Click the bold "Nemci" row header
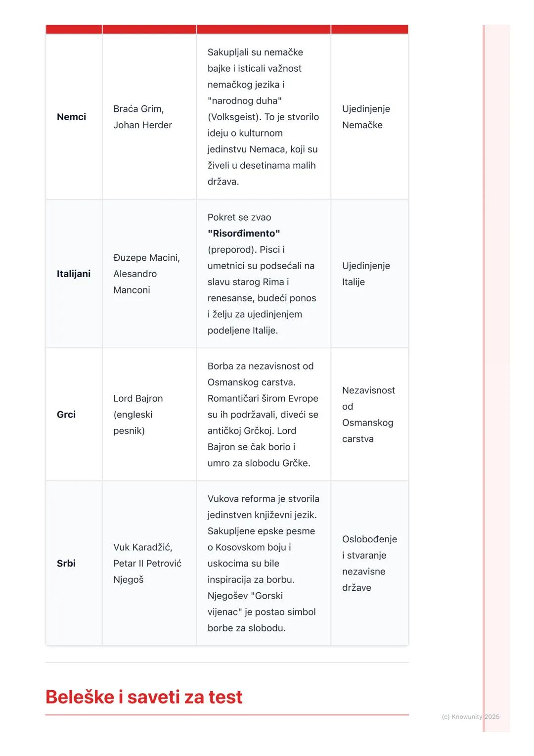Viewport: 534px width, 756px height. [71, 117]
